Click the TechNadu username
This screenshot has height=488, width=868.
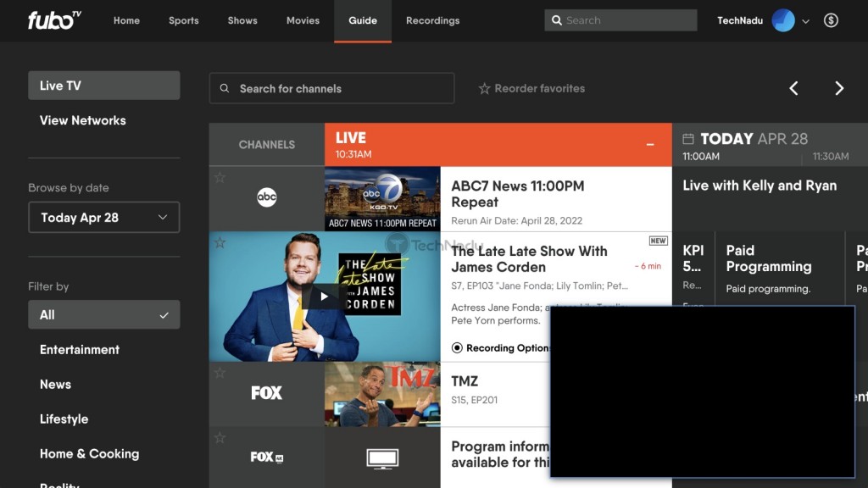pos(739,20)
